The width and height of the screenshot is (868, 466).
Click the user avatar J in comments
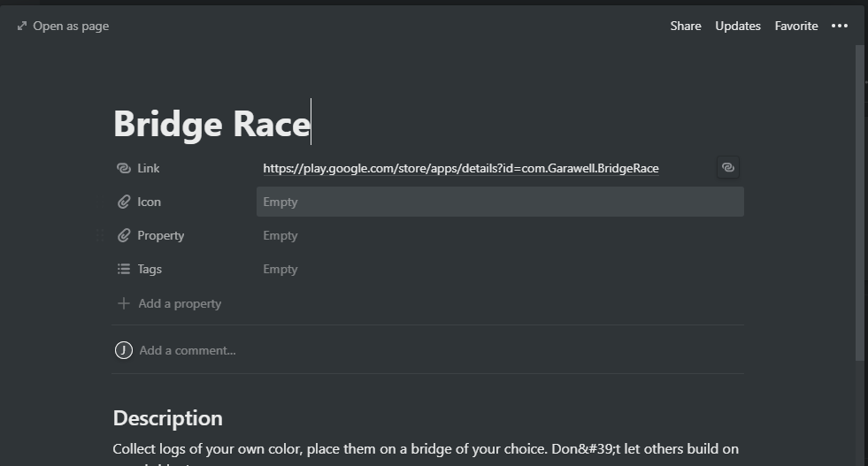point(124,350)
